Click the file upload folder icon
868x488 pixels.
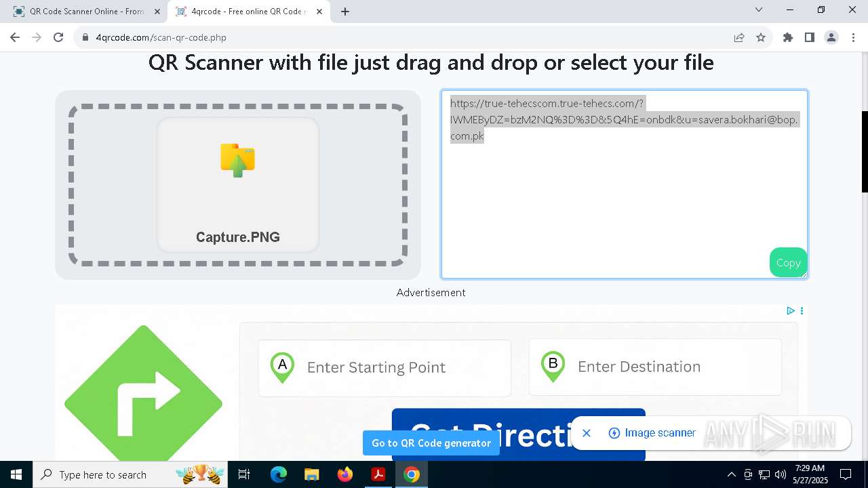point(237,160)
